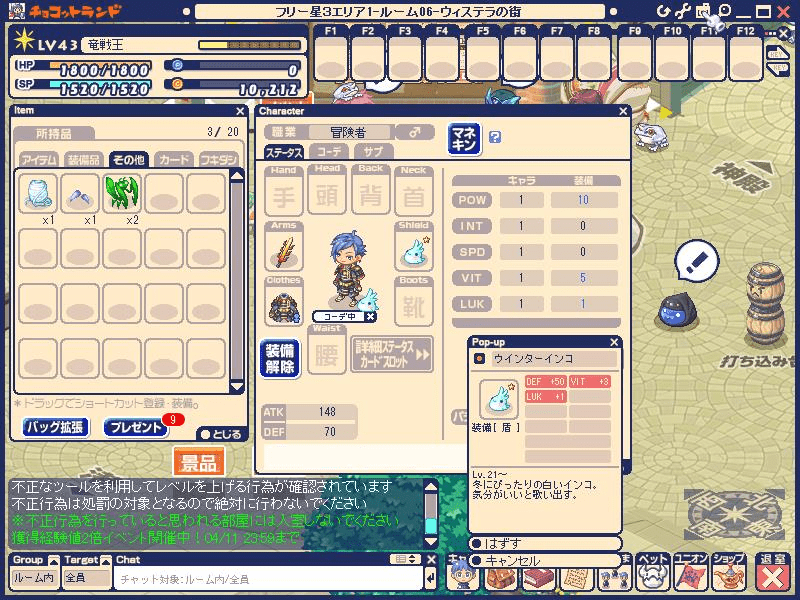
Task: Close the Pop-up window
Action: tap(614, 342)
